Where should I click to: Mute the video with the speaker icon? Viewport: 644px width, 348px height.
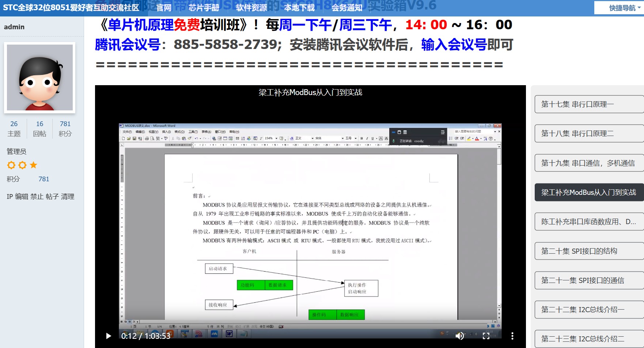click(460, 336)
